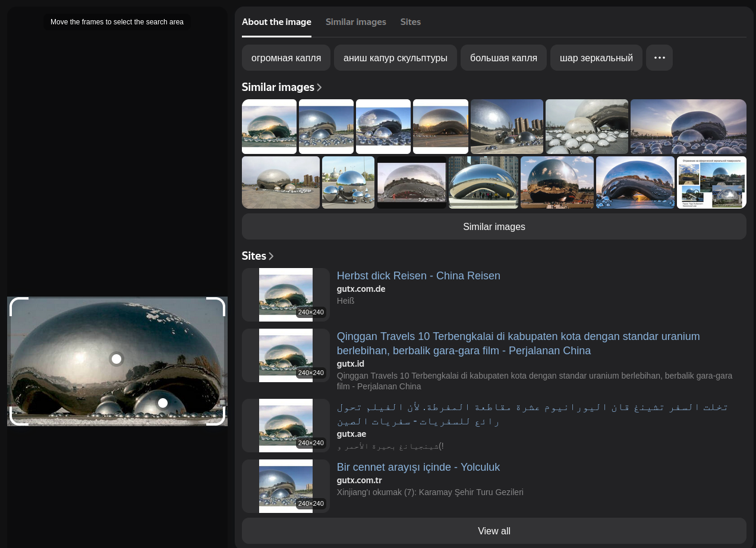Open the thumbnail of the gutx.ae result

[286, 426]
